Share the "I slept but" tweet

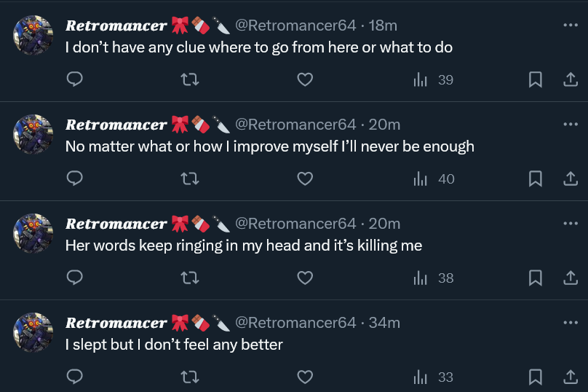click(x=571, y=377)
